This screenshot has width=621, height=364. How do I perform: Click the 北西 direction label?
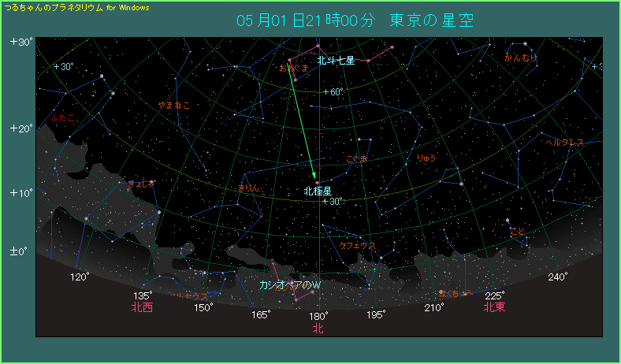[142, 307]
